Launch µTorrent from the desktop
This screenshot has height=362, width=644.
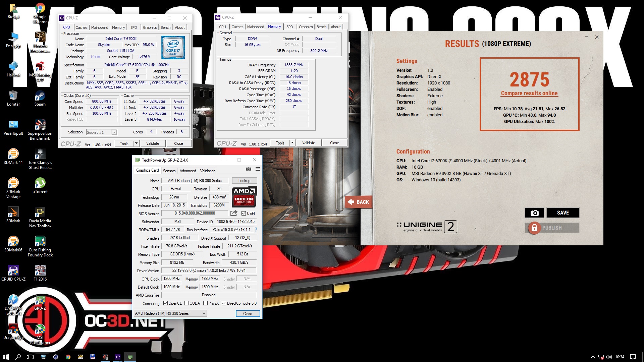pos(40,186)
